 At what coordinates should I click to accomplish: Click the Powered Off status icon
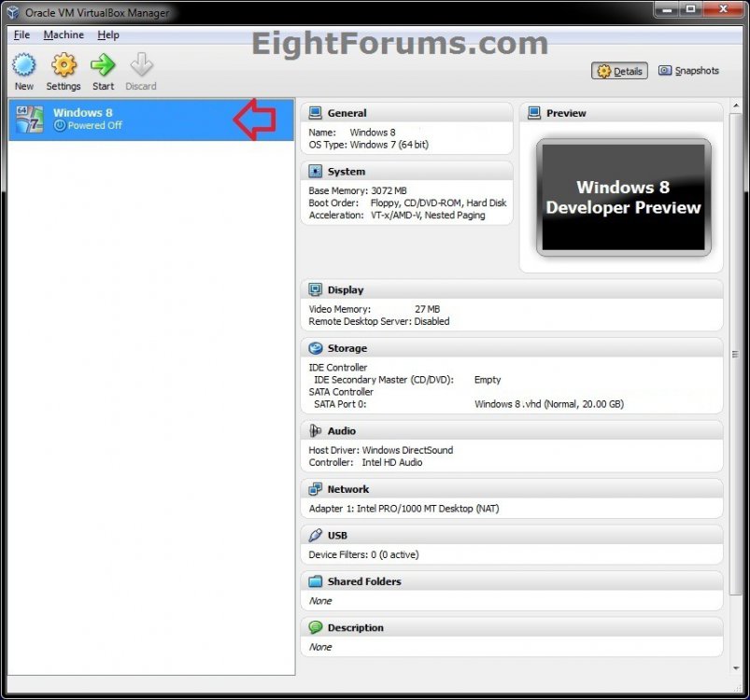coord(60,126)
